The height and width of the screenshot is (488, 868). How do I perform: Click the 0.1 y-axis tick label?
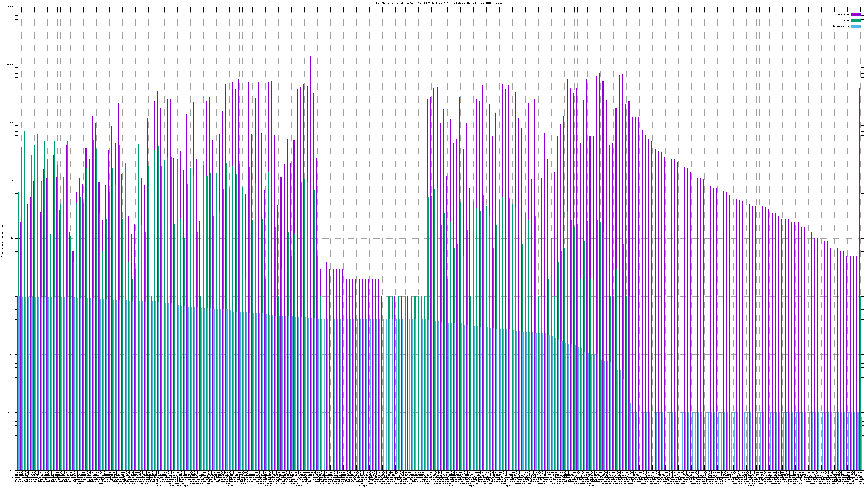pyautogui.click(x=11, y=354)
